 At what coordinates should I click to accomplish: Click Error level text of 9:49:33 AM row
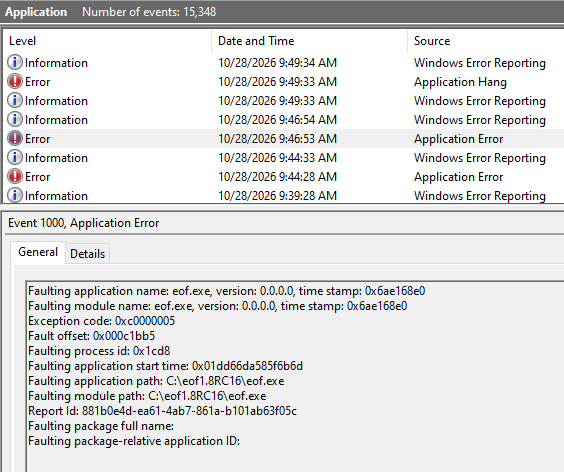37,82
